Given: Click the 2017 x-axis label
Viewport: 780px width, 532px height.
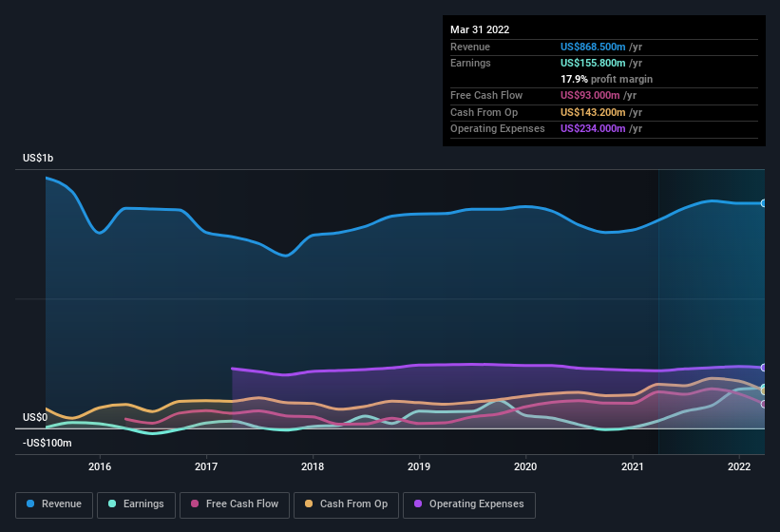Looking at the screenshot, I should tap(206, 466).
